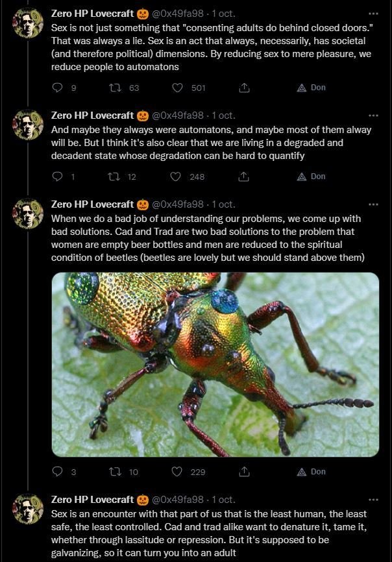Share the second tweet about automatons

tap(245, 177)
